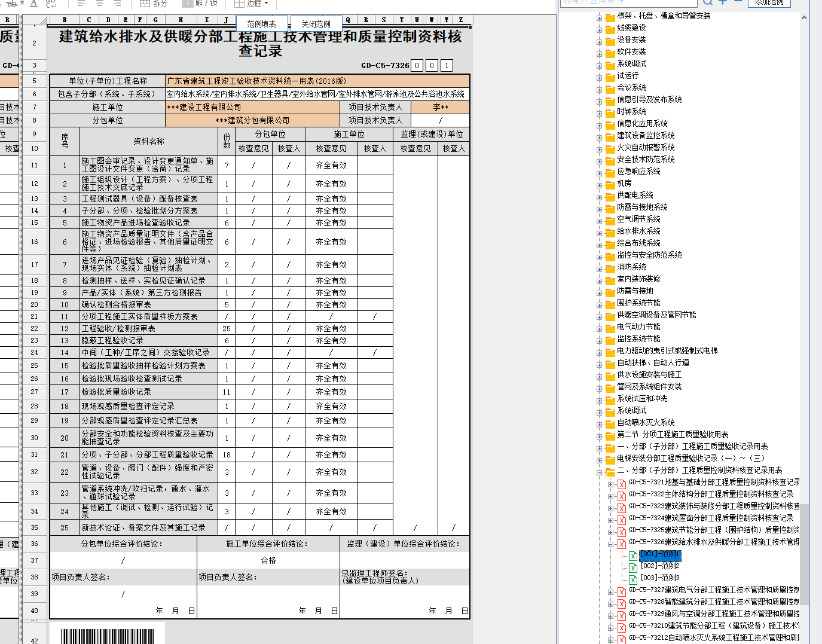
Task: Expand the 信息引导及发布系统 node
Action: (x=599, y=101)
